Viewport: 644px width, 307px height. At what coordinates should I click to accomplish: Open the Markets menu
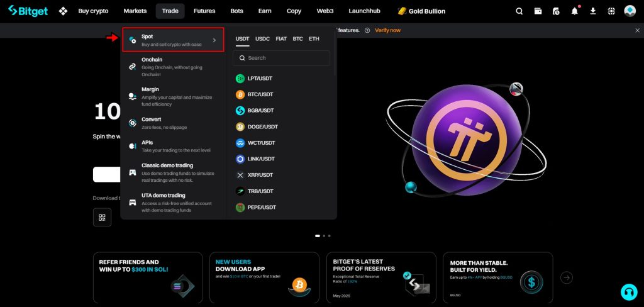[x=135, y=11]
